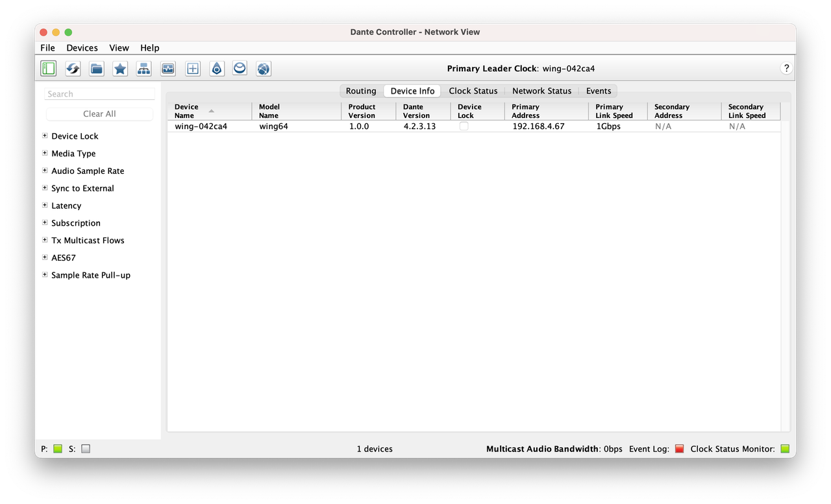The width and height of the screenshot is (831, 504).
Task: Expand the Tx Multicast Flows filter
Action: coord(45,240)
